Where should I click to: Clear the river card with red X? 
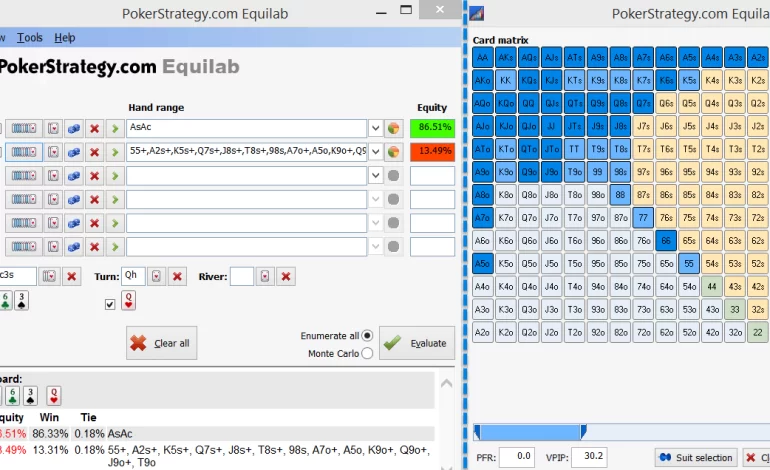[286, 276]
